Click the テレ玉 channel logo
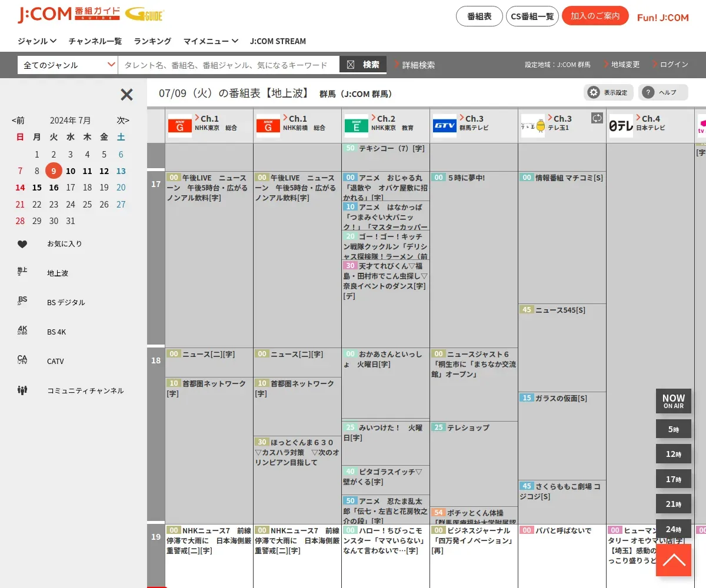The width and height of the screenshot is (706, 588). coord(533,126)
